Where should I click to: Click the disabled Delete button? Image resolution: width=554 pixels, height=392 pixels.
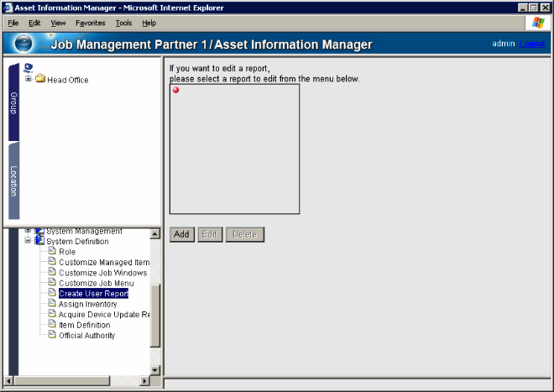(x=244, y=234)
